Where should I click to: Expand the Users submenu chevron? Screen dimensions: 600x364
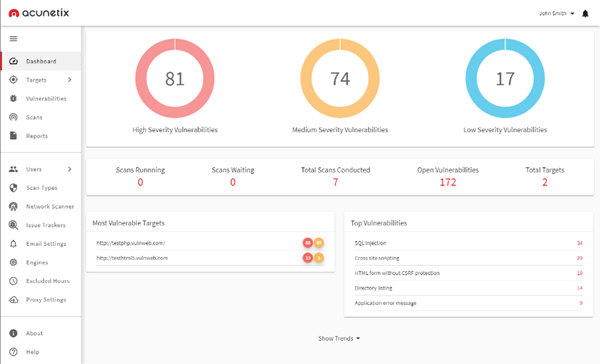coord(70,169)
